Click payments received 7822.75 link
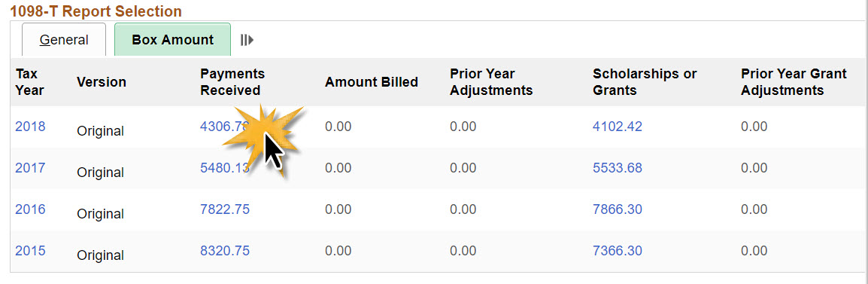This screenshot has width=868, height=284. click(225, 209)
